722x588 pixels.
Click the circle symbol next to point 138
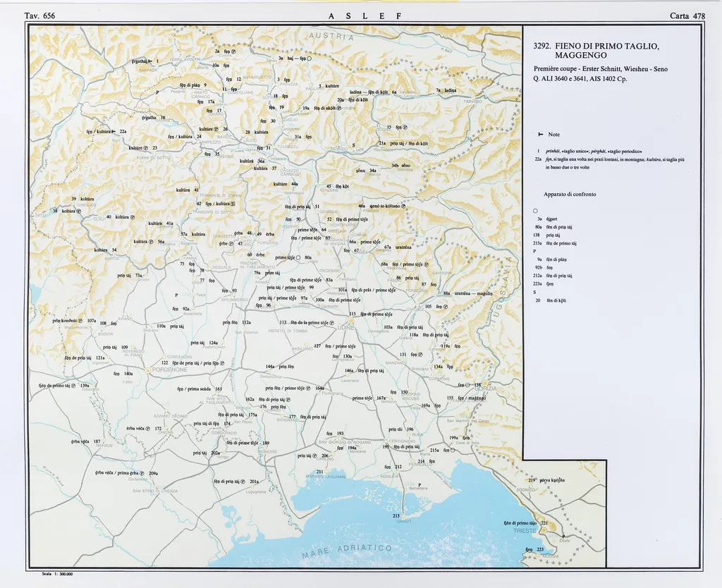point(467,385)
